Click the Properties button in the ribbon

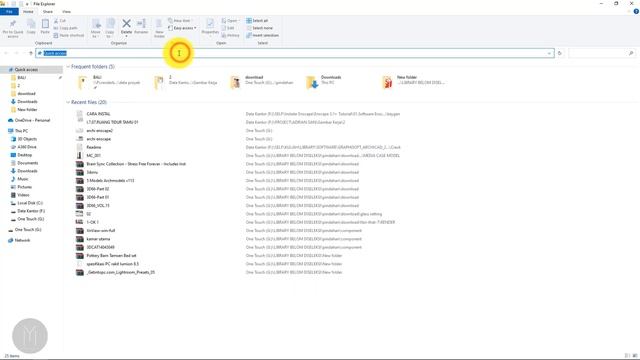pyautogui.click(x=210, y=27)
